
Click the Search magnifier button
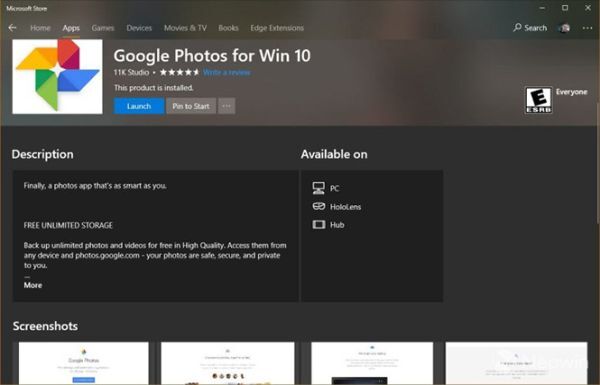pyautogui.click(x=530, y=28)
